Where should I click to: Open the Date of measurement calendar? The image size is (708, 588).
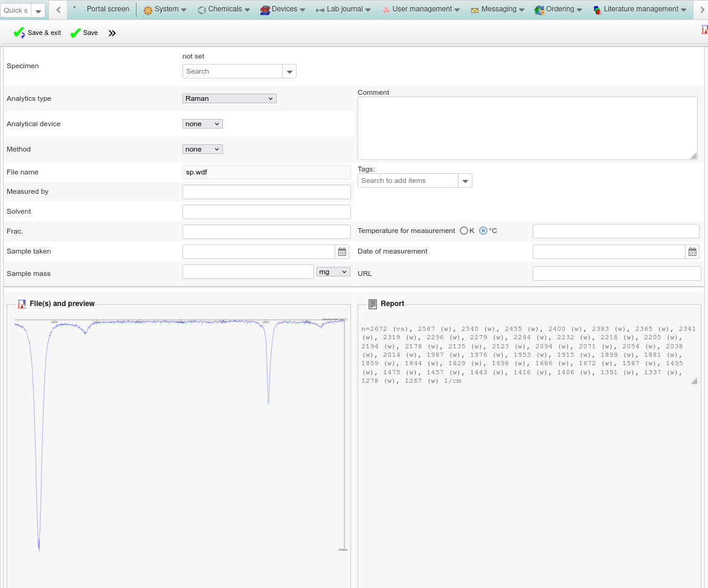692,252
